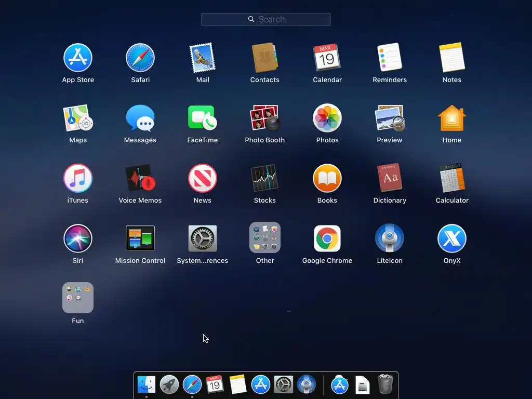The height and width of the screenshot is (399, 532).
Task: Click the "System...rences" label text
Action: click(x=203, y=261)
